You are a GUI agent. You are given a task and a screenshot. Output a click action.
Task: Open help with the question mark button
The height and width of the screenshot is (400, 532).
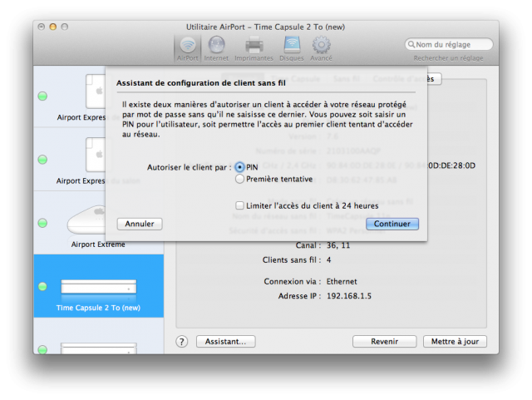(182, 342)
